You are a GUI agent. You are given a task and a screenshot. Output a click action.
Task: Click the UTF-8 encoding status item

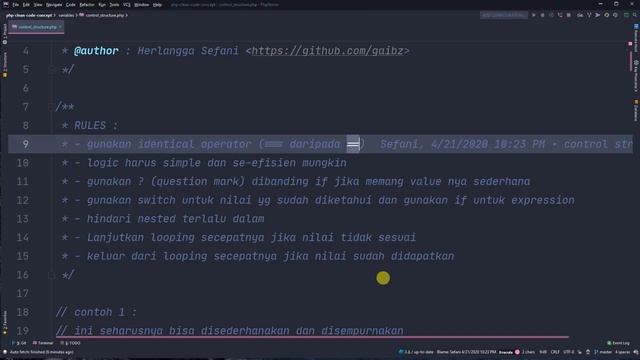coord(569,352)
